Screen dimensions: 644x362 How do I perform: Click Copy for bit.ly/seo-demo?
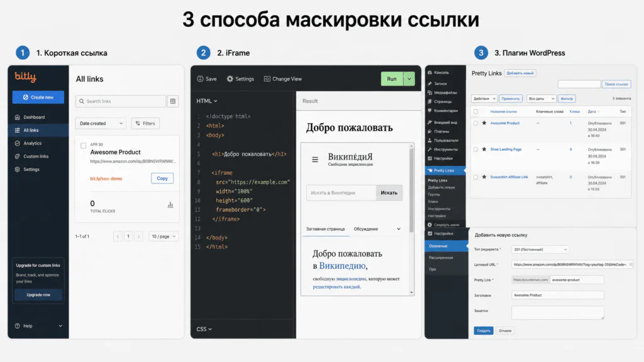pyautogui.click(x=162, y=178)
